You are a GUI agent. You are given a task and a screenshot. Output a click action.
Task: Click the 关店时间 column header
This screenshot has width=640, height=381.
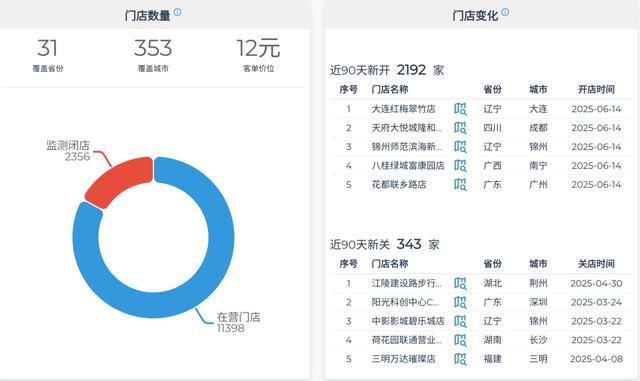coord(596,264)
